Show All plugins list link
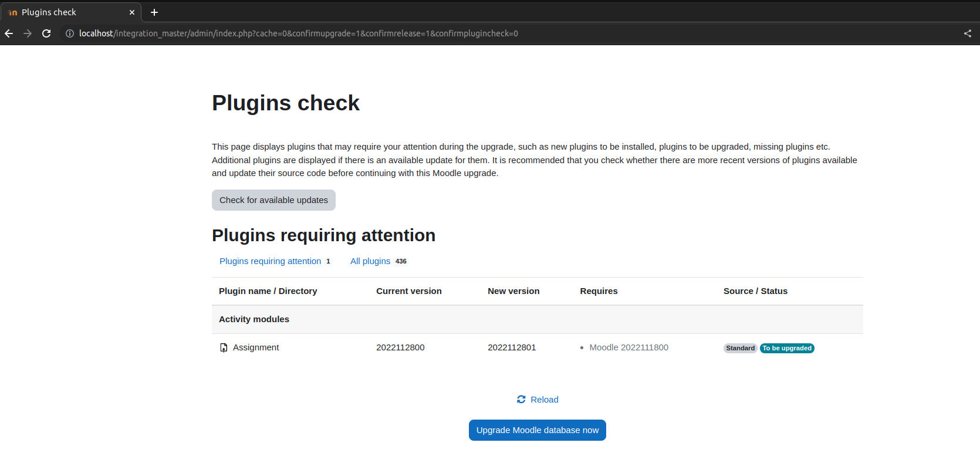The height and width of the screenshot is (473, 980). pyautogui.click(x=370, y=261)
